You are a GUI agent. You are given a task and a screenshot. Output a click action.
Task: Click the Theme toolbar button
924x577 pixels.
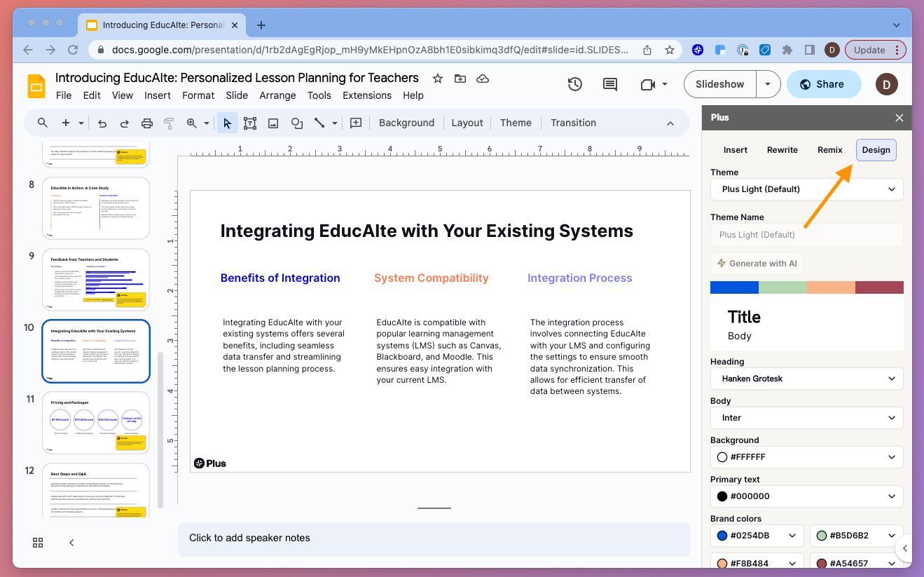(516, 123)
